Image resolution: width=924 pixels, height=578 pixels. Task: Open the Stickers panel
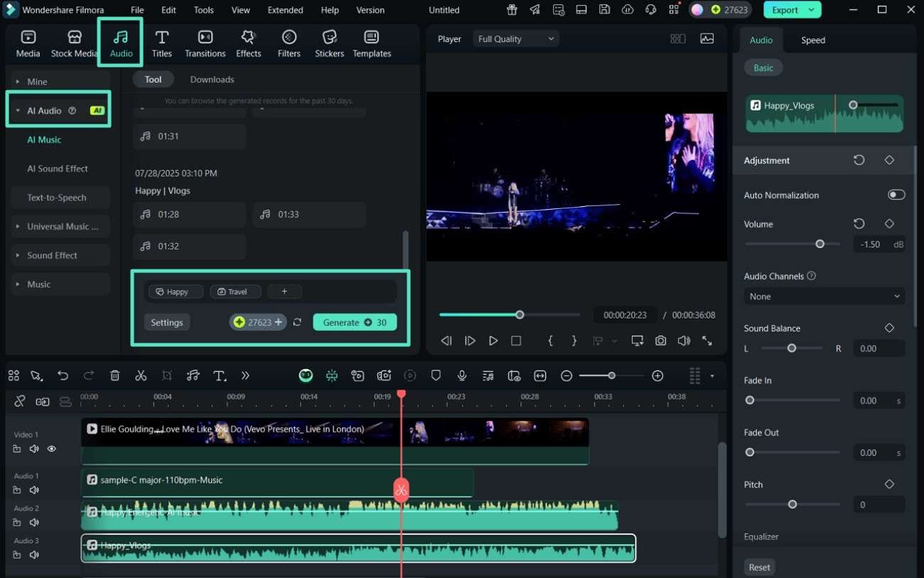(329, 43)
